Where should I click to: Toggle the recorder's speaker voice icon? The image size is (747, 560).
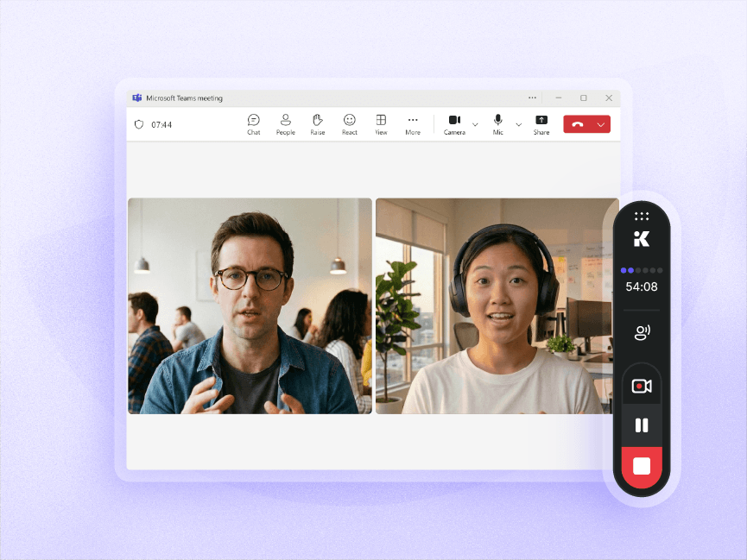click(642, 332)
